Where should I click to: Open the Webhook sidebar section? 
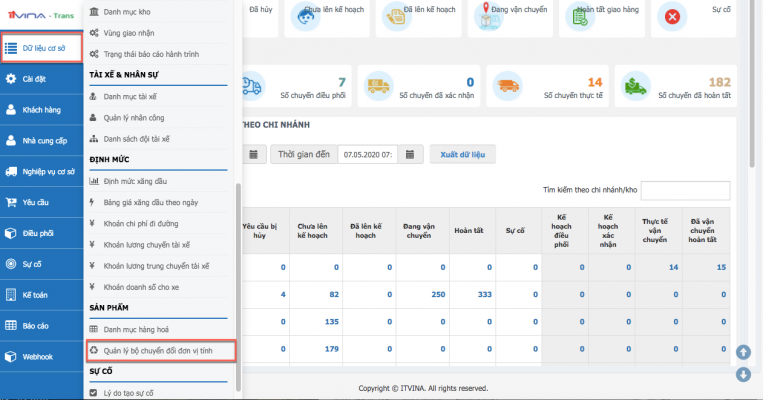[36, 356]
